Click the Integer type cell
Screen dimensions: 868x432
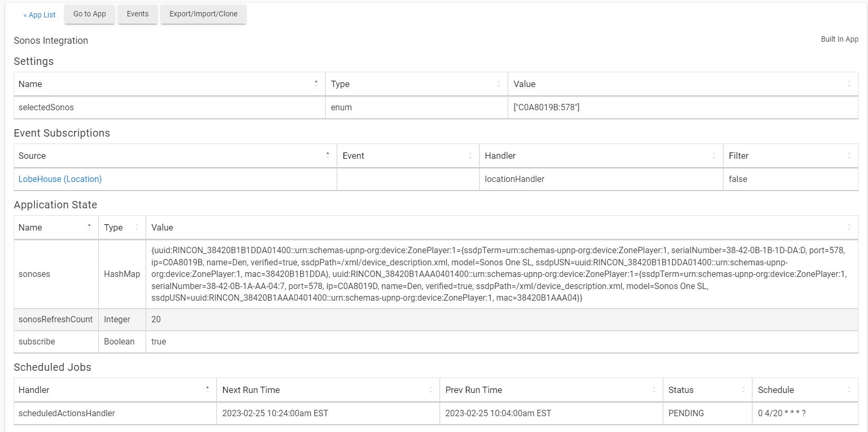click(x=122, y=319)
